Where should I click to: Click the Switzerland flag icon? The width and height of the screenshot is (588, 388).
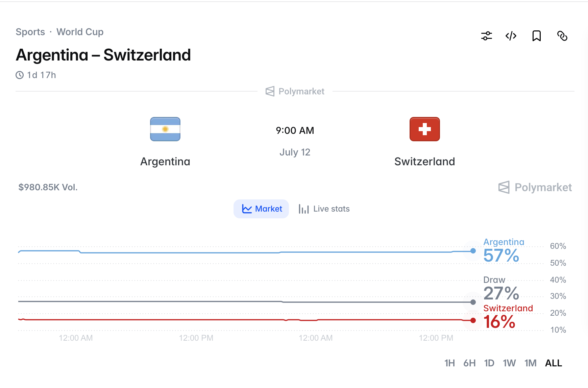425,129
